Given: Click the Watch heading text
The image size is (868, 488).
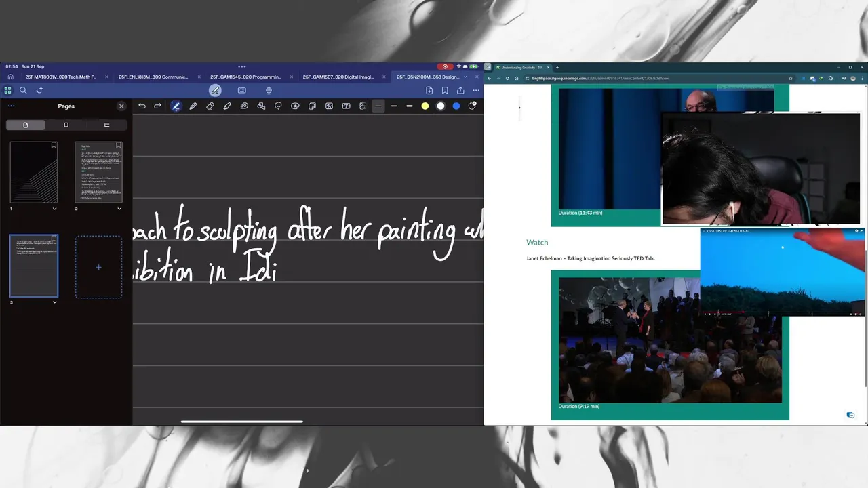Looking at the screenshot, I should pyautogui.click(x=537, y=242).
